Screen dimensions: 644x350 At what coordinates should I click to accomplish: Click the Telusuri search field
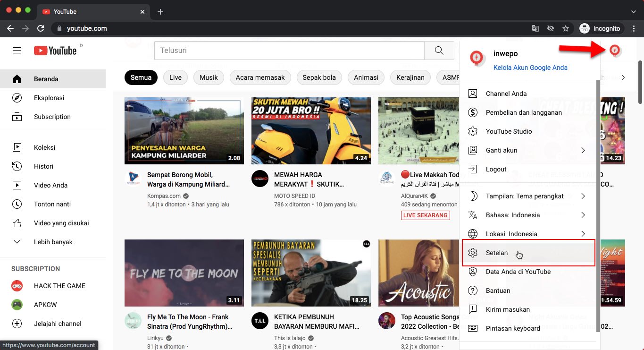[x=289, y=50]
